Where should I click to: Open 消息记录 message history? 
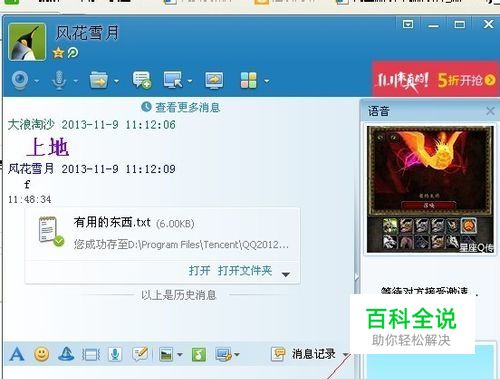[303, 354]
